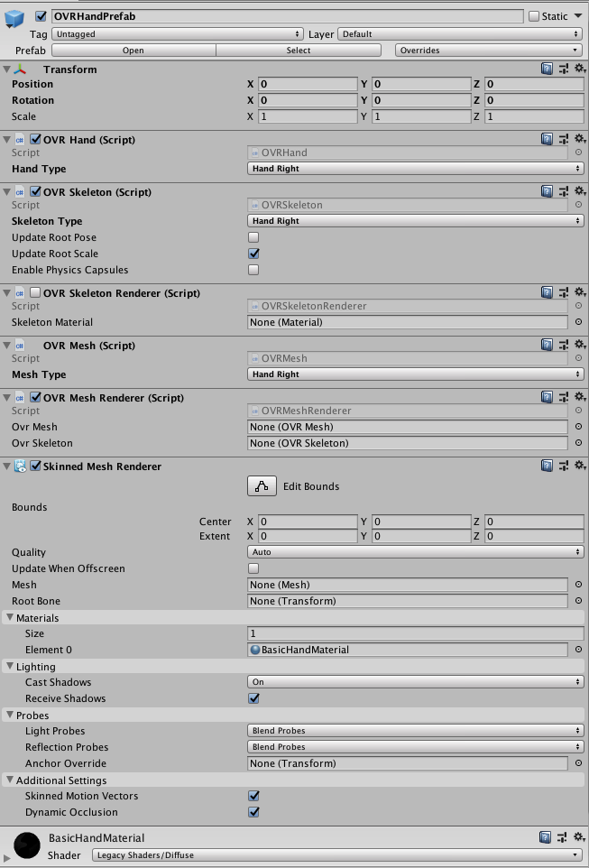Enable the Static checkbox
This screenshot has width=589, height=868.
(x=534, y=16)
